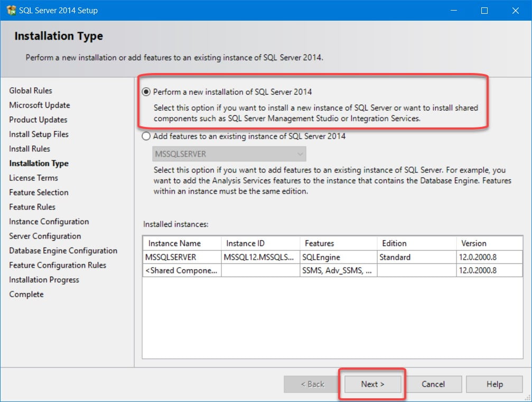Screen dimensions: 532x402
Task: Select Install Setup Files step
Action: click(x=39, y=134)
